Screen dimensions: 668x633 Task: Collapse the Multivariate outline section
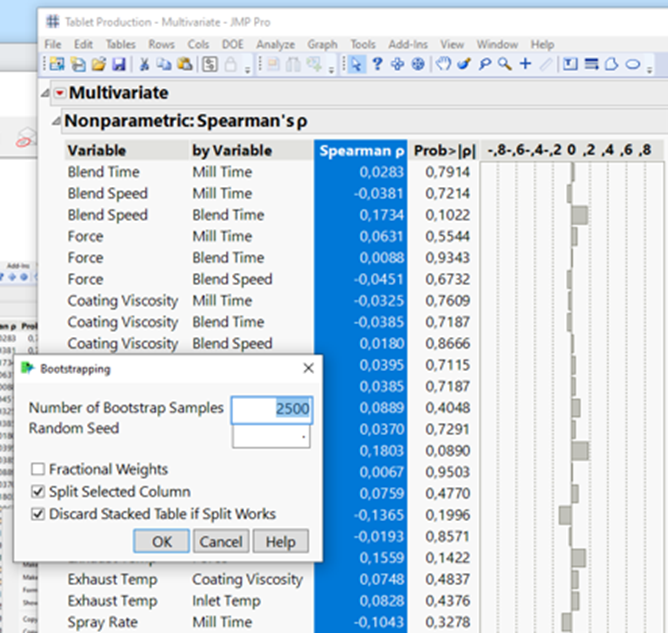(x=46, y=93)
